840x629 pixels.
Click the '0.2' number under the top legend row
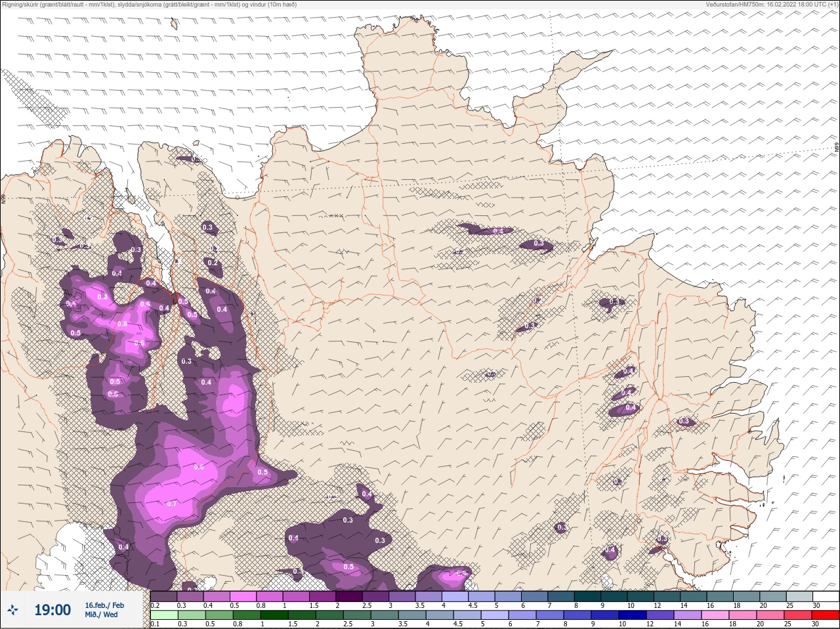point(155,605)
